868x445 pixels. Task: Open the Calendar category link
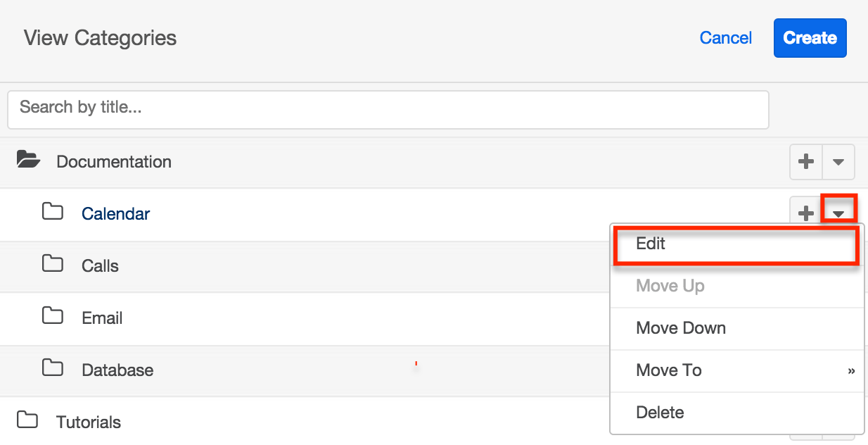click(115, 213)
